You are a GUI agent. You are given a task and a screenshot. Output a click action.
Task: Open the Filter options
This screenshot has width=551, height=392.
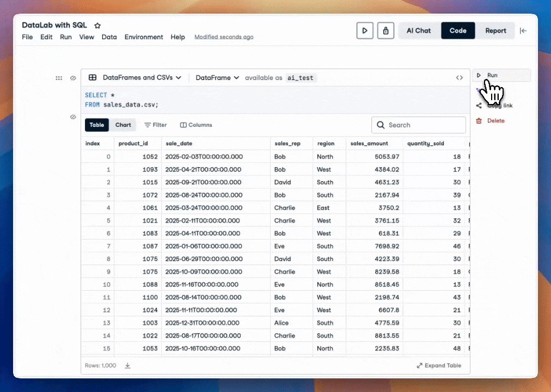tap(155, 125)
